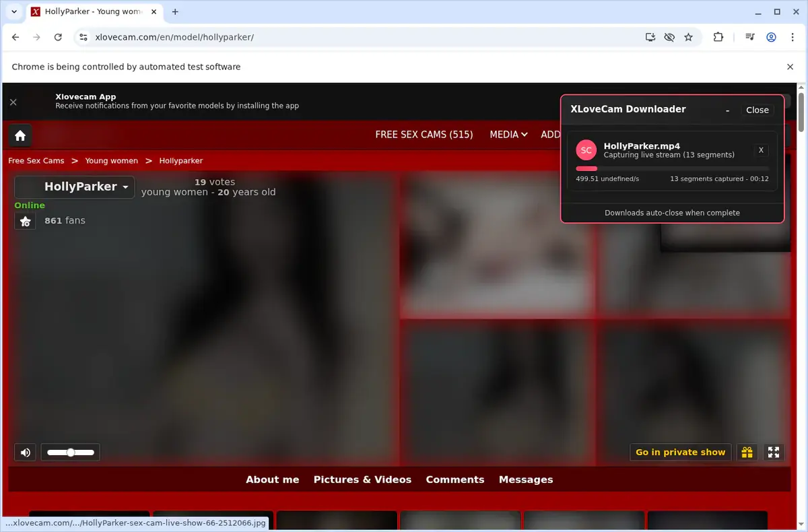Mute the stream with speaker icon
The width and height of the screenshot is (808, 532).
26,453
